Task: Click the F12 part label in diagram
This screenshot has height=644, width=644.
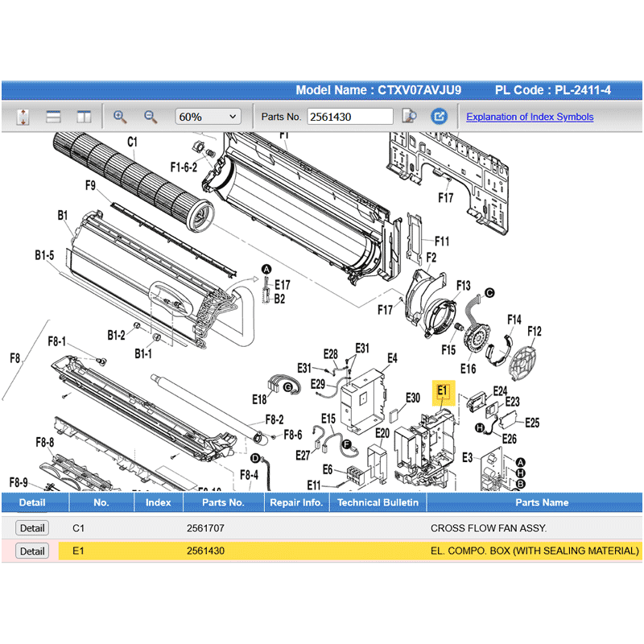Action: click(x=535, y=331)
